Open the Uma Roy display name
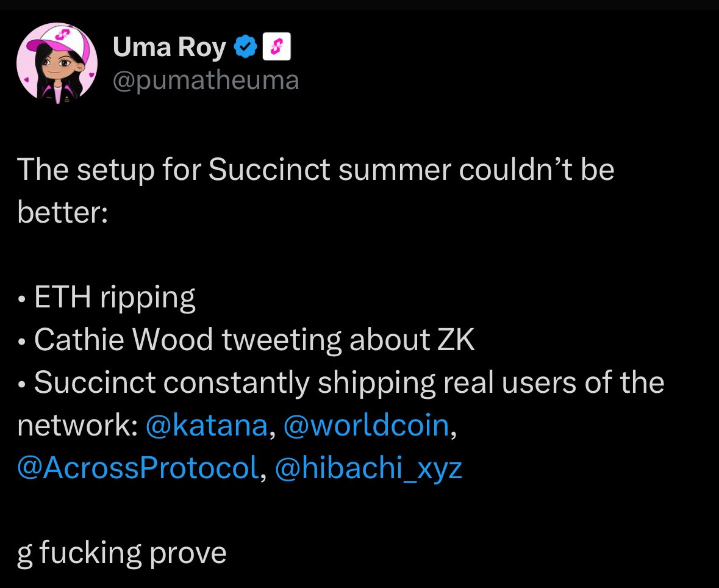This screenshot has width=719, height=588. 169,47
